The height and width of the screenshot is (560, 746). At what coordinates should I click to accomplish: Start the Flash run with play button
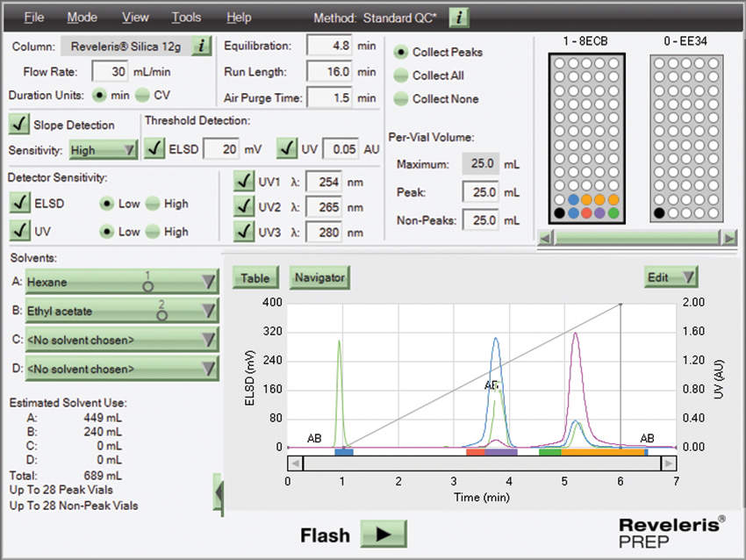[x=383, y=534]
